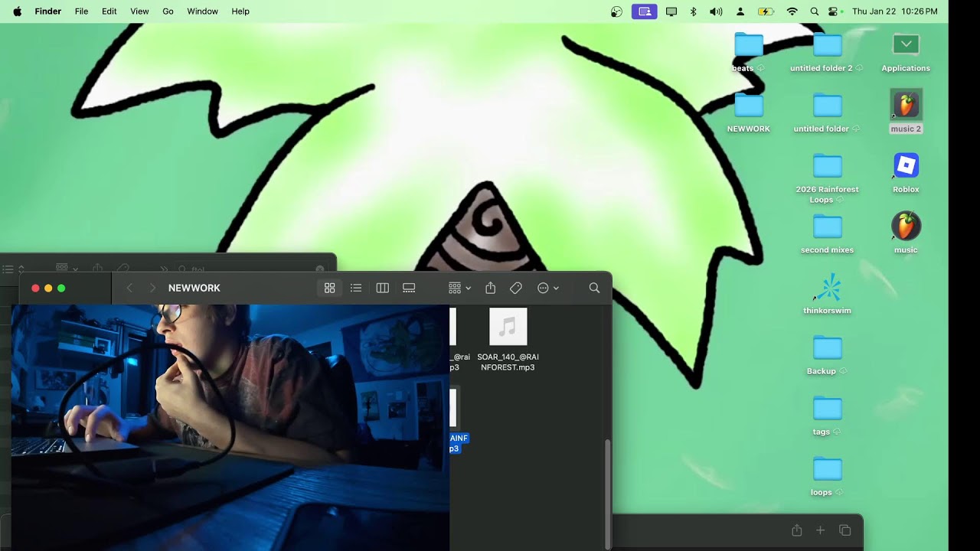The image size is (980, 551).
Task: Open the Window menu
Action: [202, 11]
